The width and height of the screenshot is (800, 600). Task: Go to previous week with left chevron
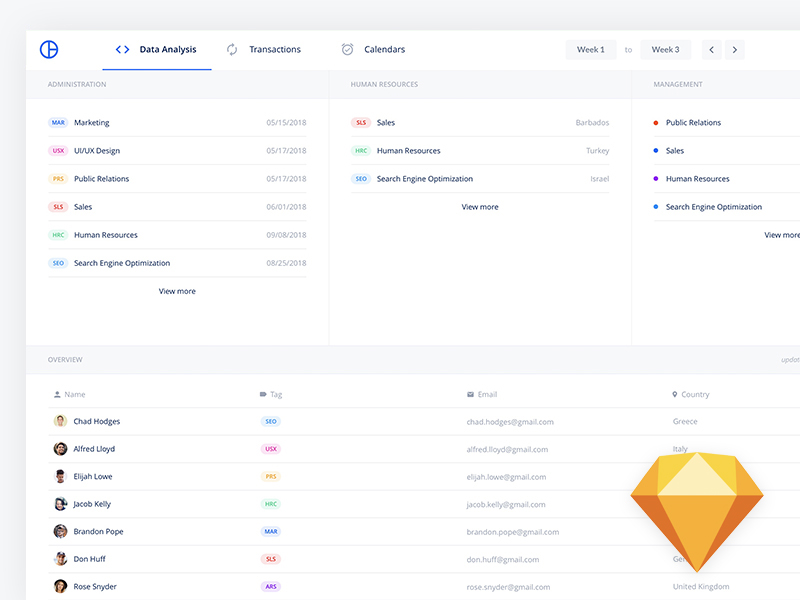[712, 49]
